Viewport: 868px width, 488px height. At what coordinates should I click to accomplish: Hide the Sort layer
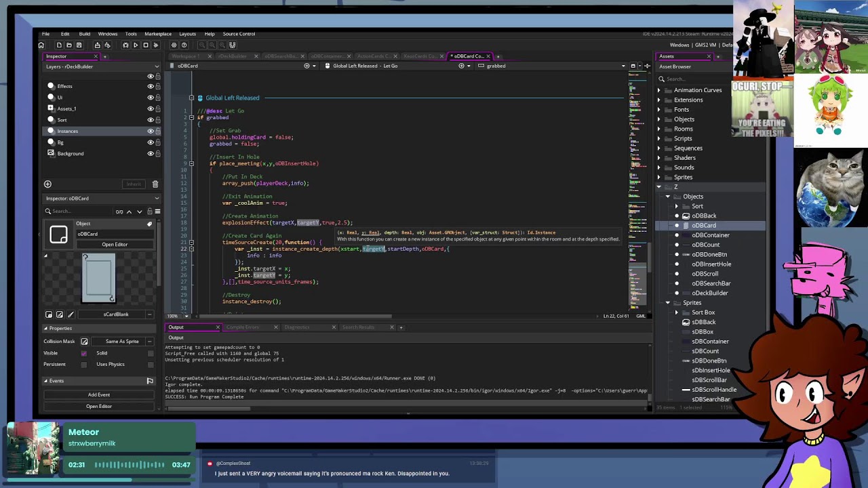point(151,120)
